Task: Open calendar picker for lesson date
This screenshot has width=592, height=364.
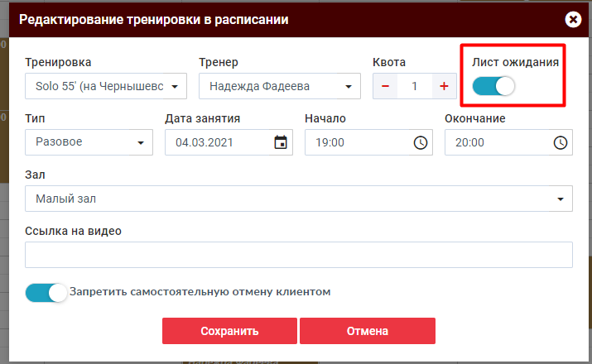Action: pos(281,142)
